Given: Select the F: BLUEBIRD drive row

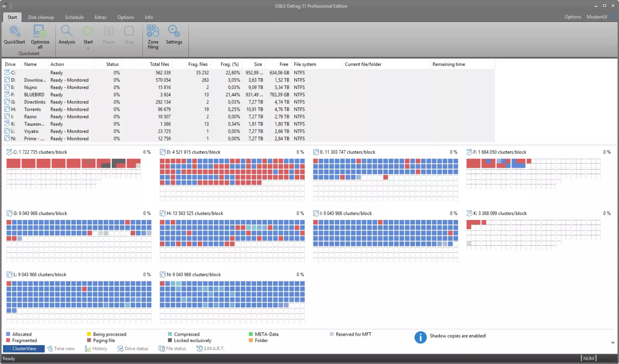Looking at the screenshot, I should pyautogui.click(x=34, y=95).
